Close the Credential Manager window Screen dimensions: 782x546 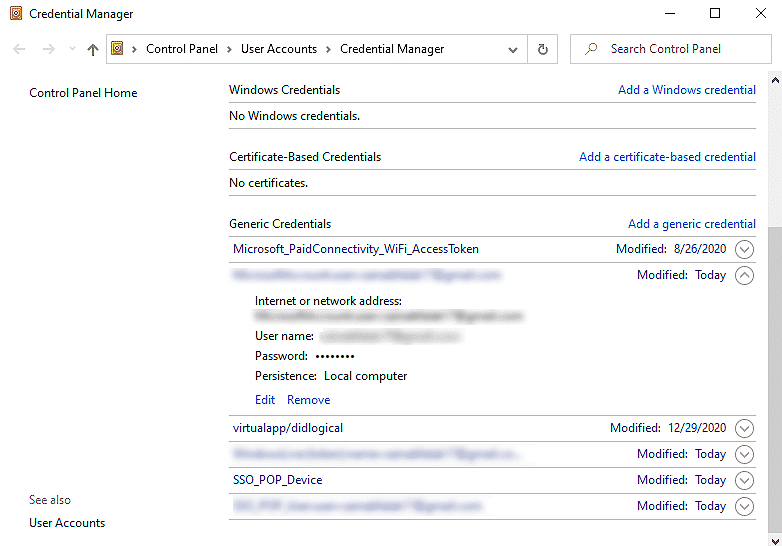pos(761,13)
